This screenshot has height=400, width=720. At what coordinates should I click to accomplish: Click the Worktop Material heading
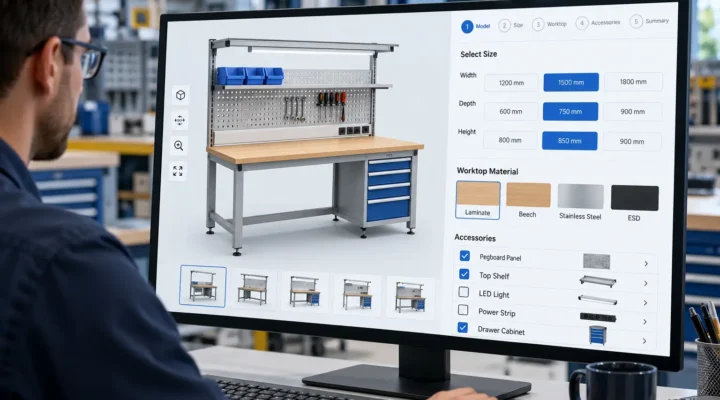click(487, 171)
